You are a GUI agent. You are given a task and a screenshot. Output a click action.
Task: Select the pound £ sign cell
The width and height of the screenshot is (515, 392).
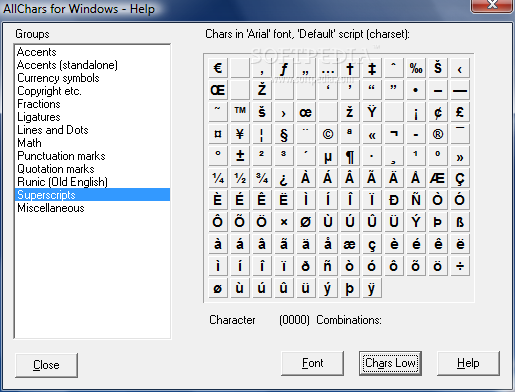(460, 112)
